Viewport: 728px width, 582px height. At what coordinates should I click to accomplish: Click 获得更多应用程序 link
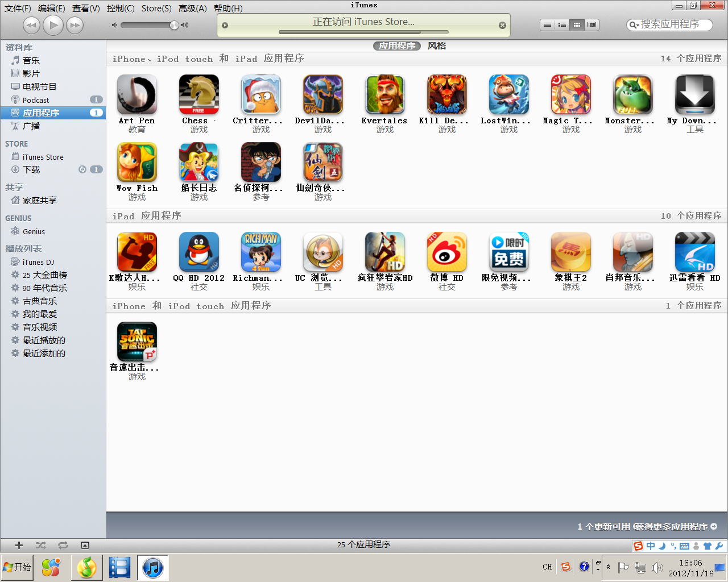pos(675,527)
